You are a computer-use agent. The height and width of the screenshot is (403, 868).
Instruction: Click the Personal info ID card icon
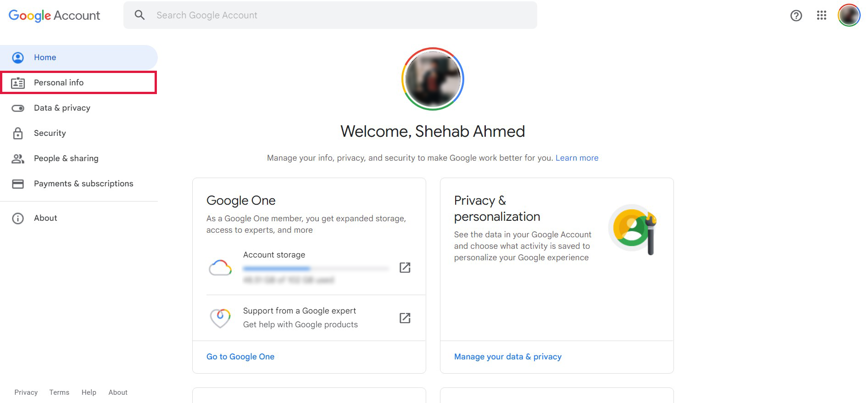[x=18, y=83]
